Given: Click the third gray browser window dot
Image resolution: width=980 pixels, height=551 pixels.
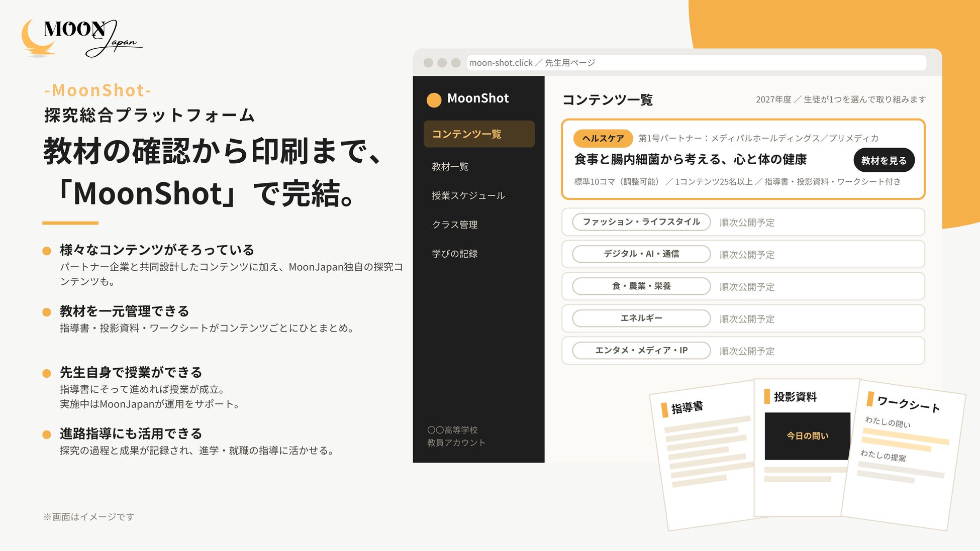Looking at the screenshot, I should (456, 63).
